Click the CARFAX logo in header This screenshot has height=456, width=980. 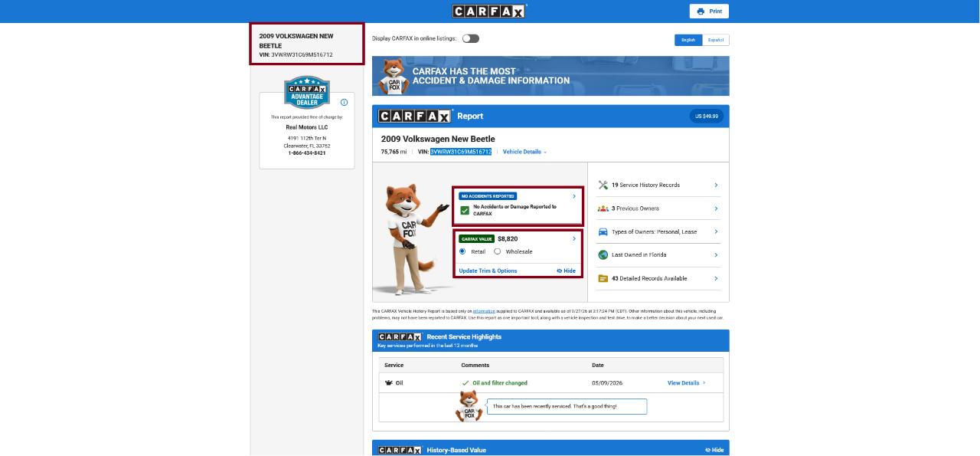click(x=489, y=11)
